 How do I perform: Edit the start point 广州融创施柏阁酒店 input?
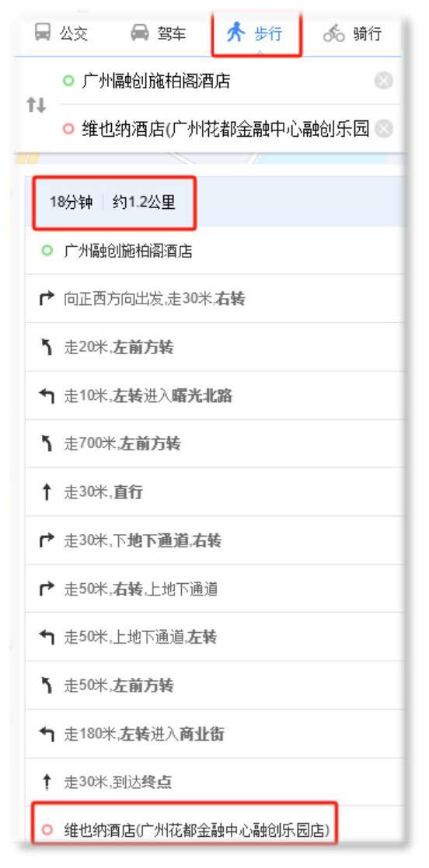pos(216,82)
